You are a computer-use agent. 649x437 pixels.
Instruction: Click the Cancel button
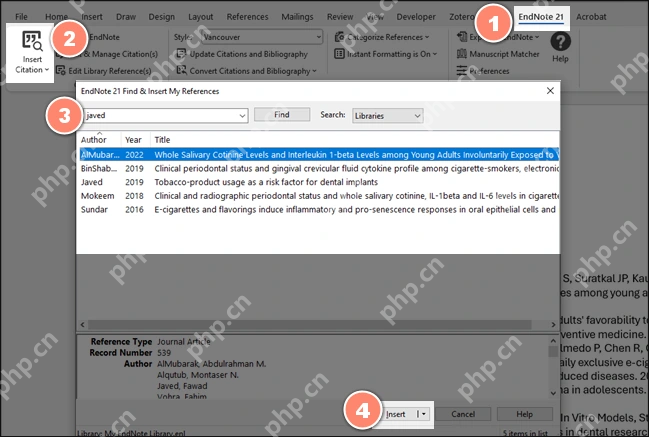tap(463, 414)
